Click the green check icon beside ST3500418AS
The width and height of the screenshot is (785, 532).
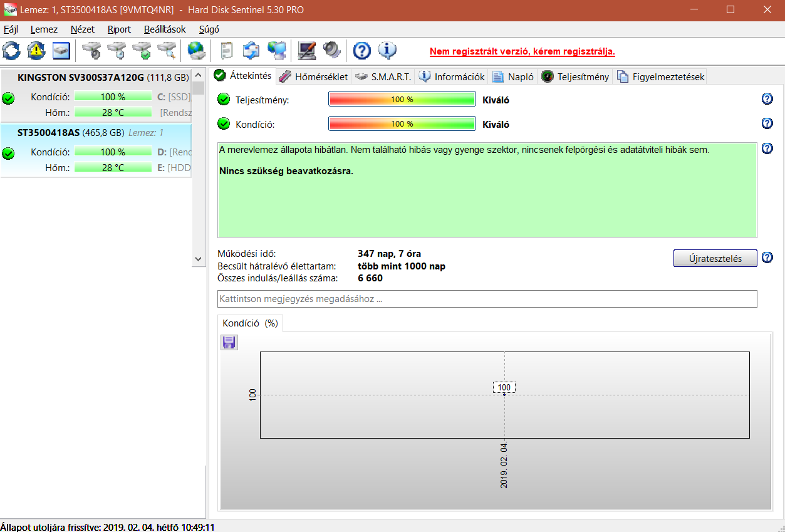point(8,154)
